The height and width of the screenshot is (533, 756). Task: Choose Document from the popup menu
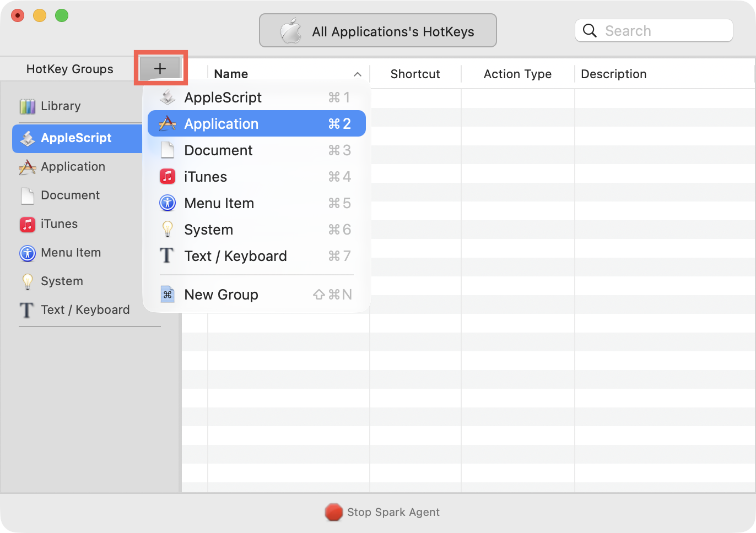click(257, 150)
